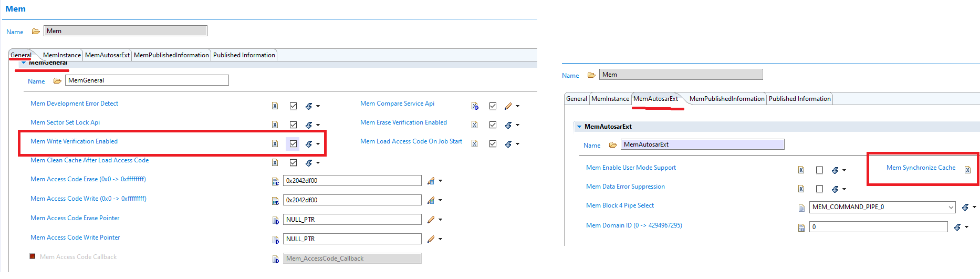
Task: Open MemPublishedInformation tab in right panel
Action: (726, 99)
